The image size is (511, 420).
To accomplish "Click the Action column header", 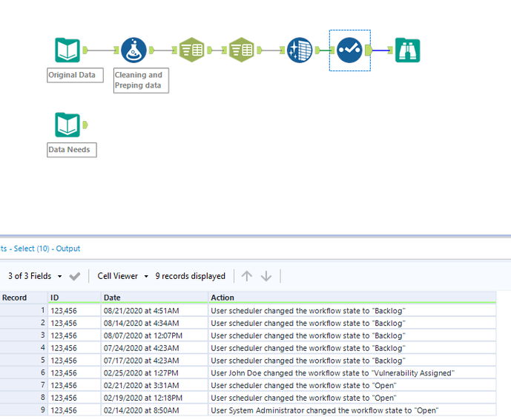I will click(x=222, y=298).
